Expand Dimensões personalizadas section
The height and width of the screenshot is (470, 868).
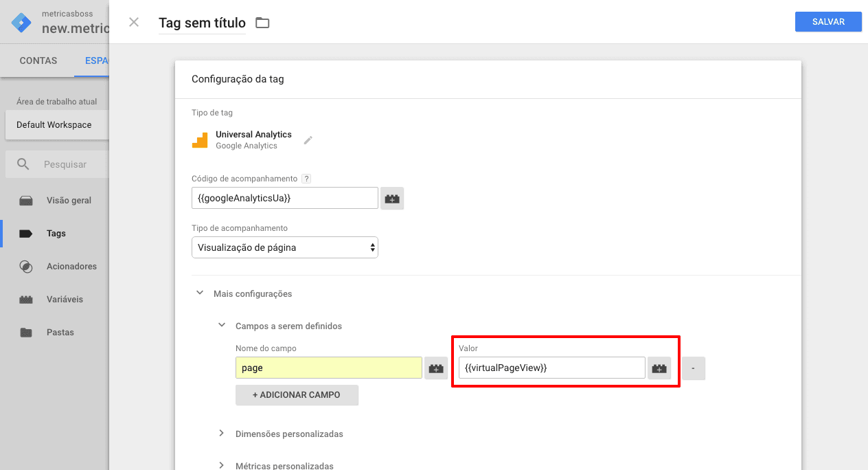222,434
